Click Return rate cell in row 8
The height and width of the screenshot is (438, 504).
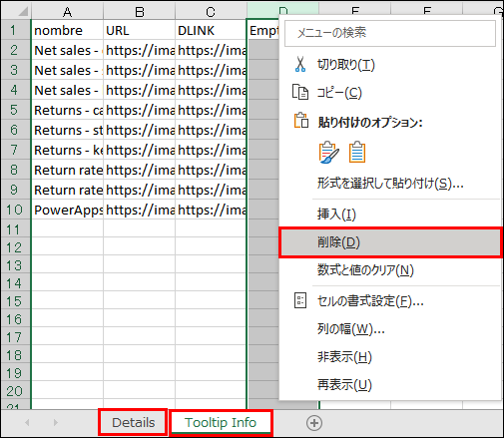tap(67, 170)
